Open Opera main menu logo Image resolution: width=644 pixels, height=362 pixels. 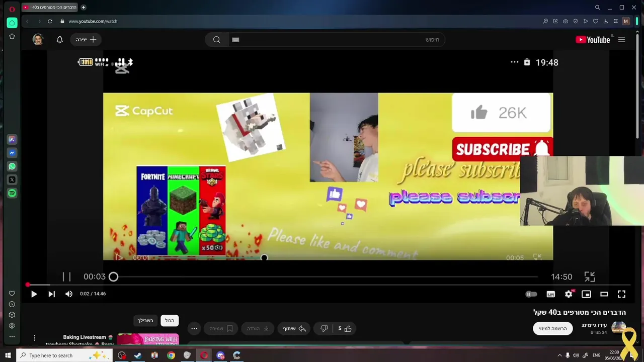(12, 9)
